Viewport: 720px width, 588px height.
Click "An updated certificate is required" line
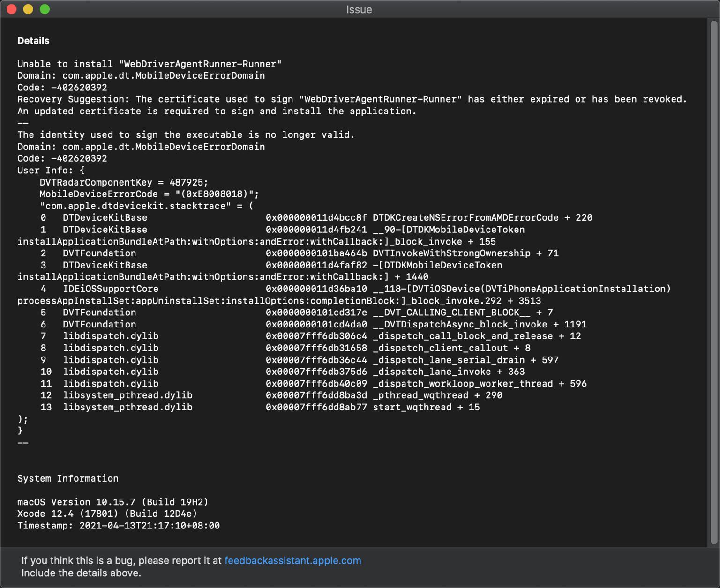click(x=217, y=111)
